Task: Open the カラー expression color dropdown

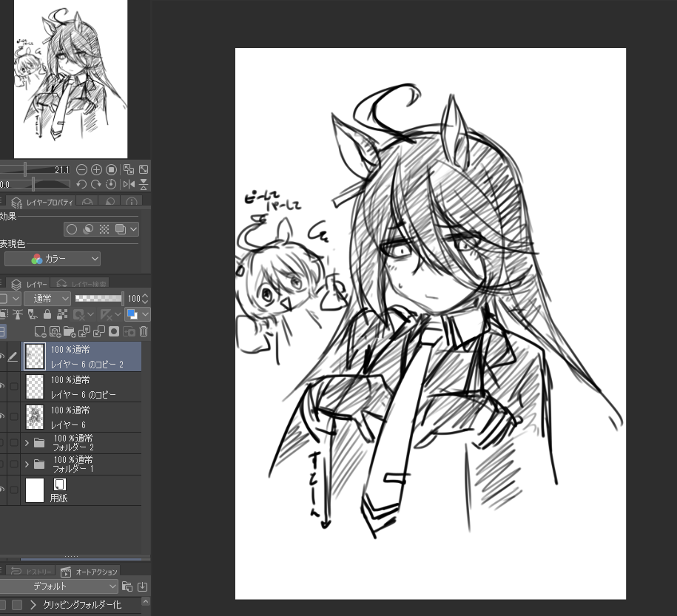Action: click(53, 259)
